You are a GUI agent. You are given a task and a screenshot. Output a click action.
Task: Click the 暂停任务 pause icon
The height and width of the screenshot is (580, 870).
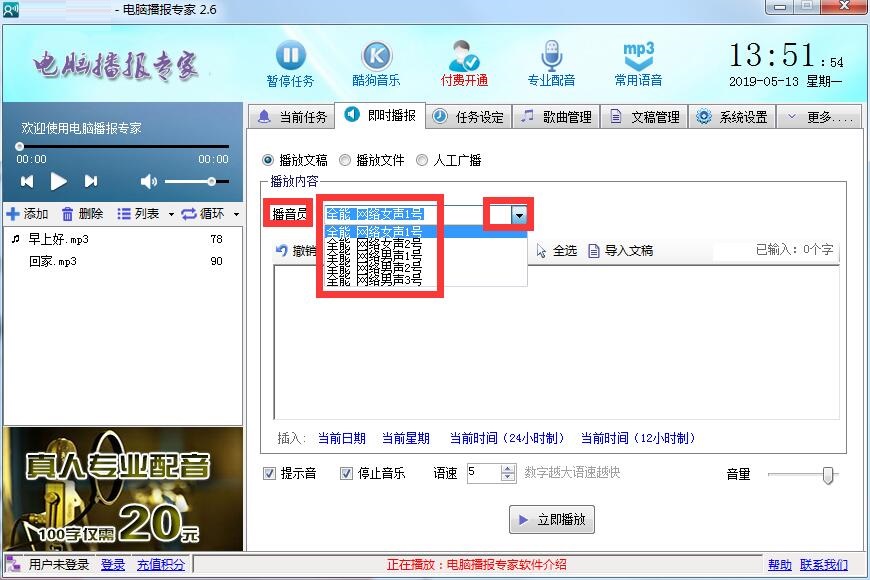click(x=289, y=57)
